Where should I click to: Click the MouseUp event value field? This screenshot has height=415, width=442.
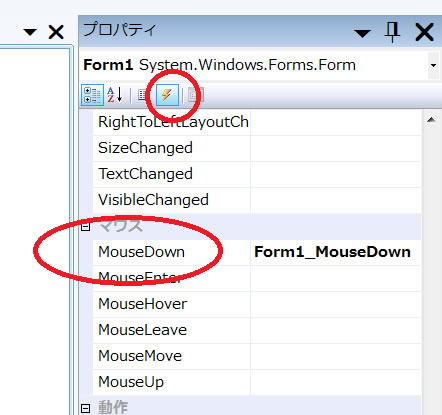coord(336,382)
